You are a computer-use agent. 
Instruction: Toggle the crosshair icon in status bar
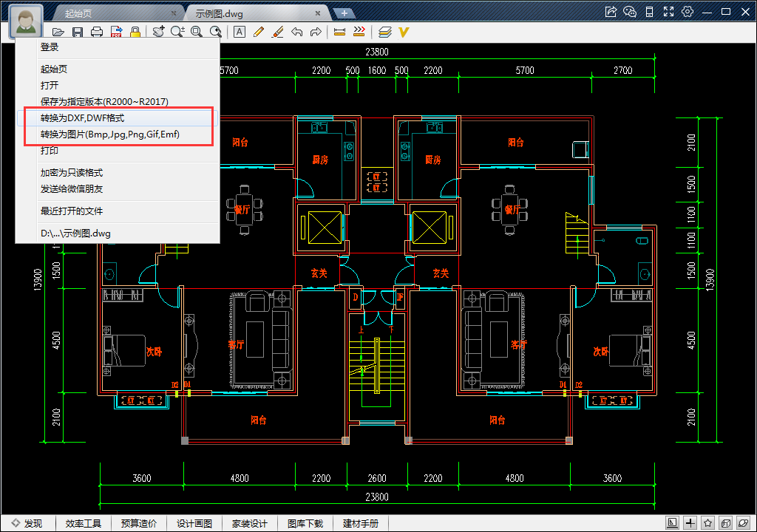point(690,523)
